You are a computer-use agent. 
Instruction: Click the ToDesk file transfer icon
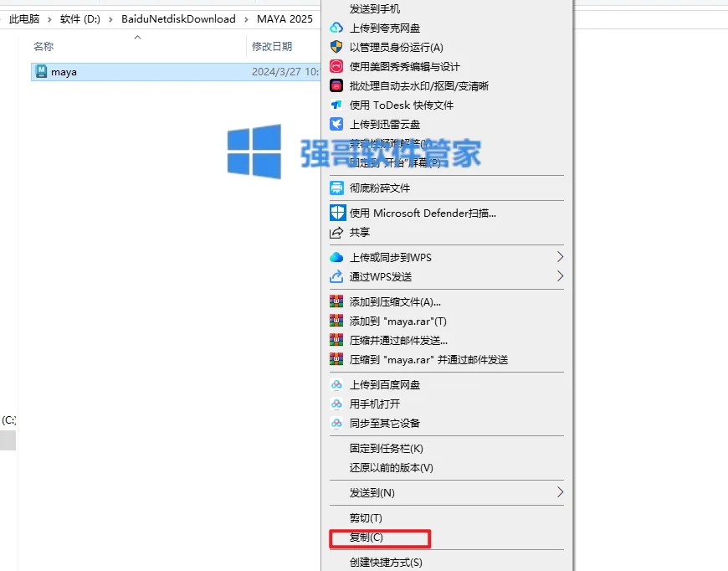coord(336,105)
